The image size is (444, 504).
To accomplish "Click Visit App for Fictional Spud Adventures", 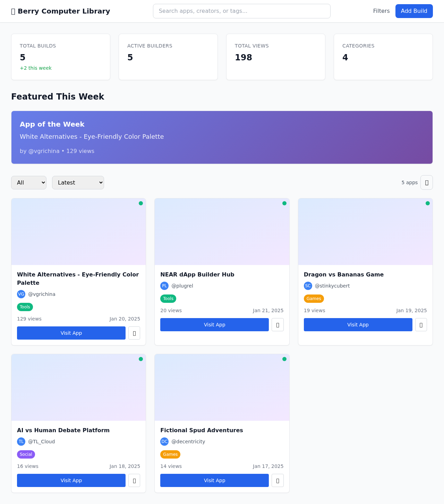I will tap(214, 480).
